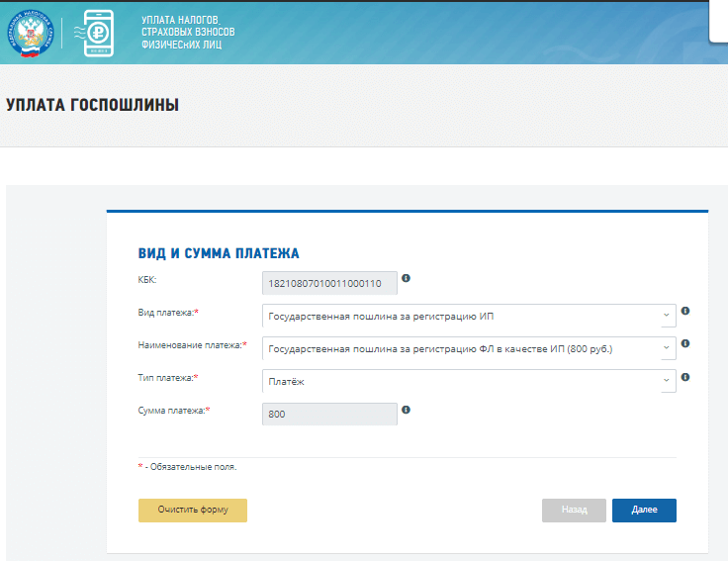Click the Тип платежа label
728x561 pixels.
168,378
